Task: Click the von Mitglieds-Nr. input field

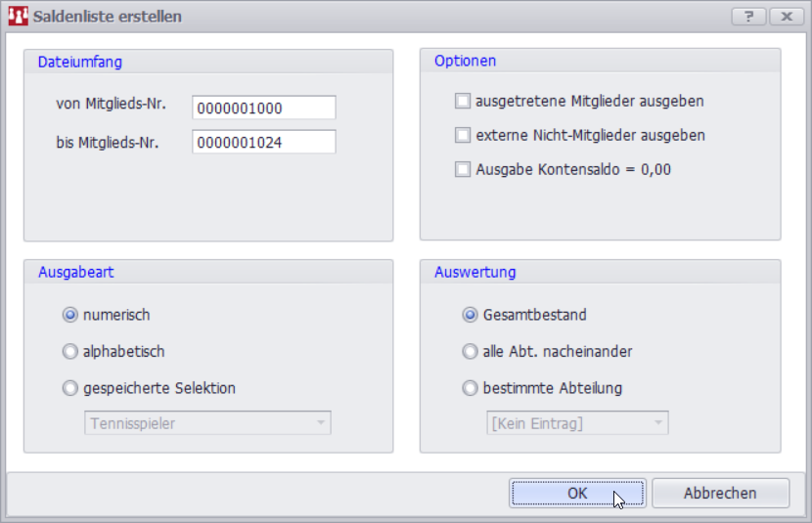Action: tap(264, 108)
